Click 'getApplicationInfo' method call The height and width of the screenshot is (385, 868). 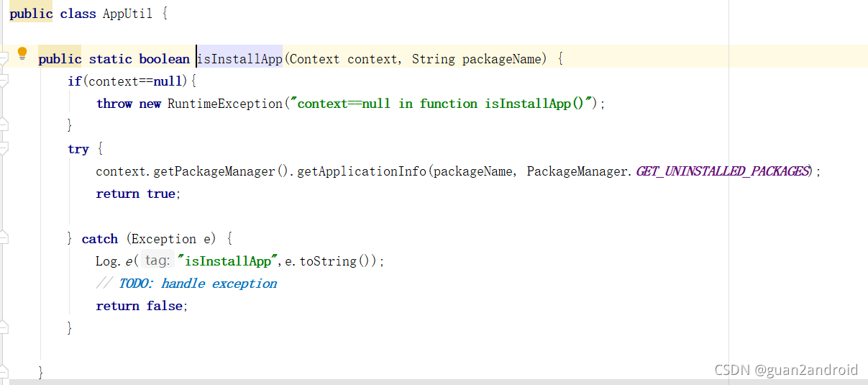tap(362, 171)
